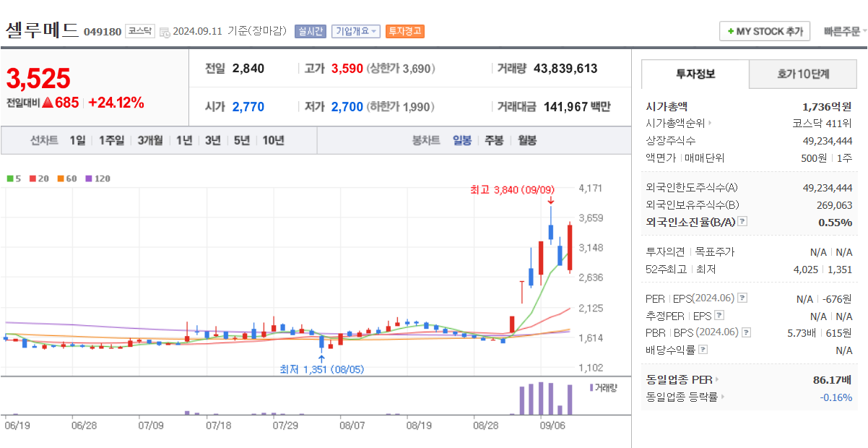Screen dimensions: 868x448
Task: Click the red 20-day moving average legend
Action: pos(40,178)
